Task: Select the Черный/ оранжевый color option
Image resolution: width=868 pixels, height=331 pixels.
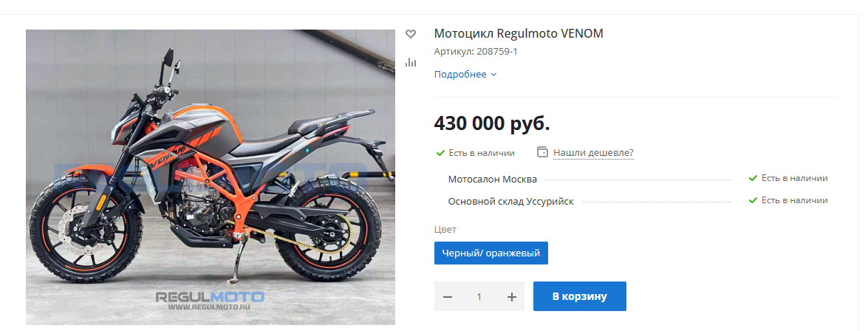Action: point(491,253)
